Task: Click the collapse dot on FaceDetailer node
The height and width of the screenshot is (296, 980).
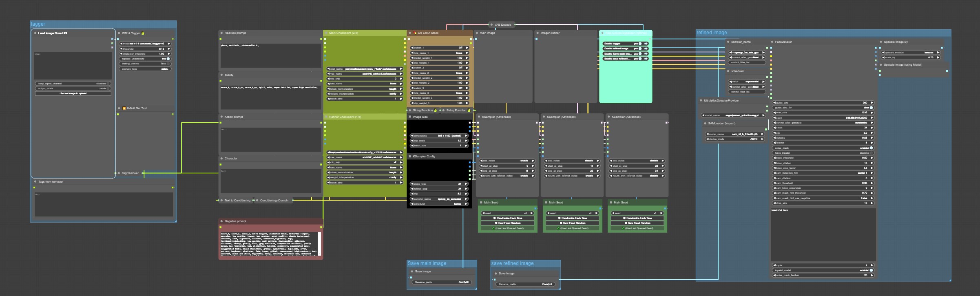Action: pos(772,42)
